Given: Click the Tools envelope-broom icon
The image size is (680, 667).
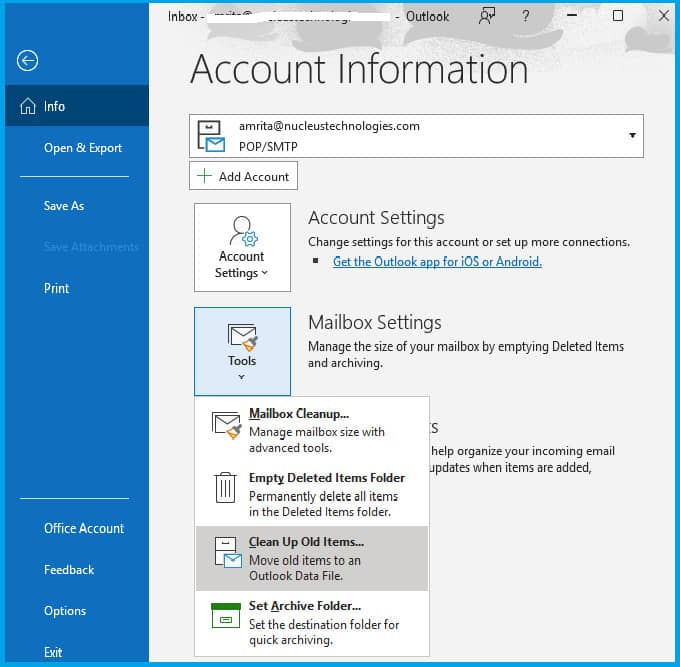Looking at the screenshot, I should coord(242,337).
